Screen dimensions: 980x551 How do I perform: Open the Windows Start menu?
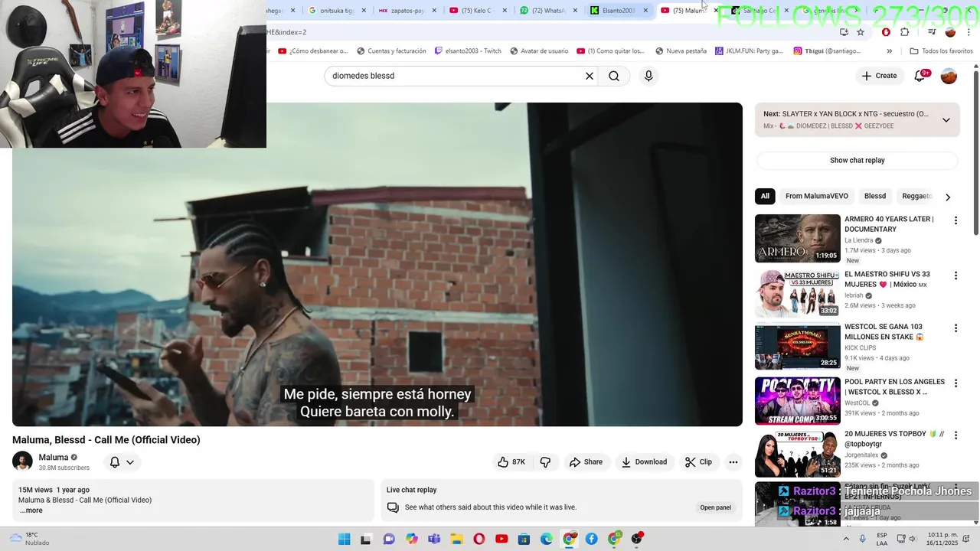pyautogui.click(x=344, y=539)
